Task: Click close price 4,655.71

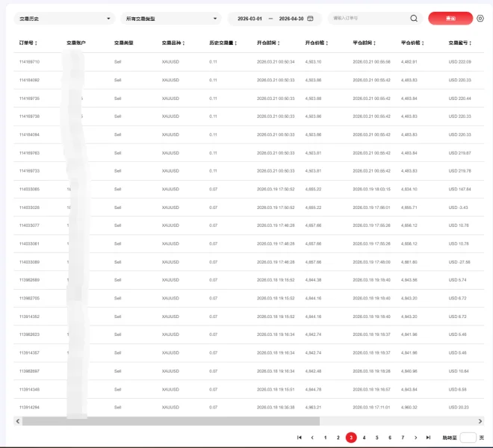Action: (x=409, y=208)
